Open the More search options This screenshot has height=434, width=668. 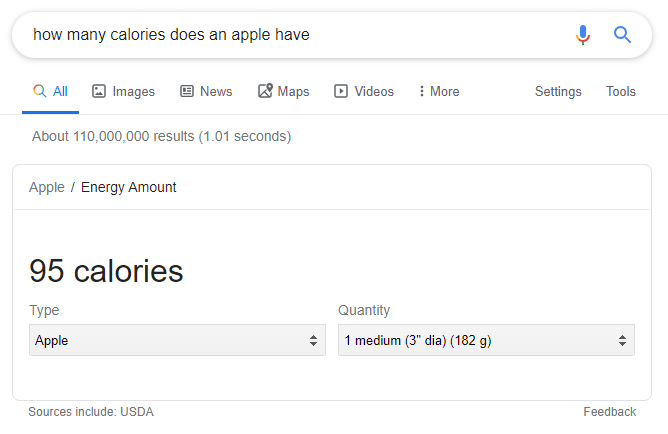439,91
